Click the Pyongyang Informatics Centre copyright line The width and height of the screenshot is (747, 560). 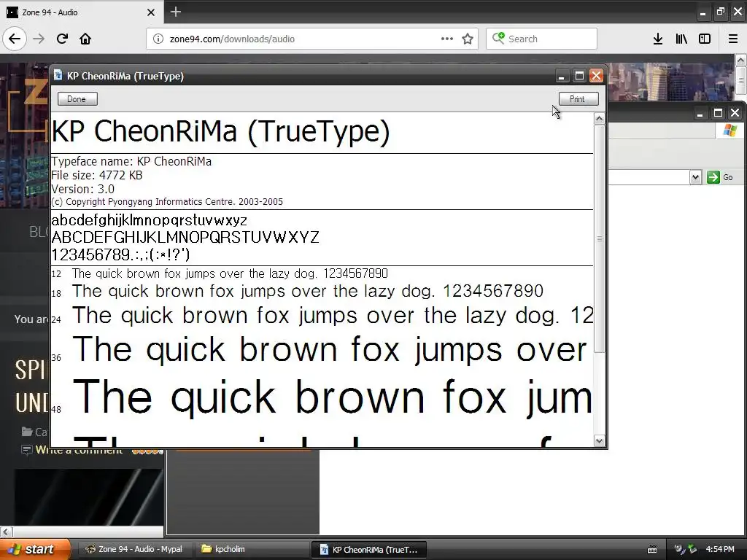[x=167, y=201]
